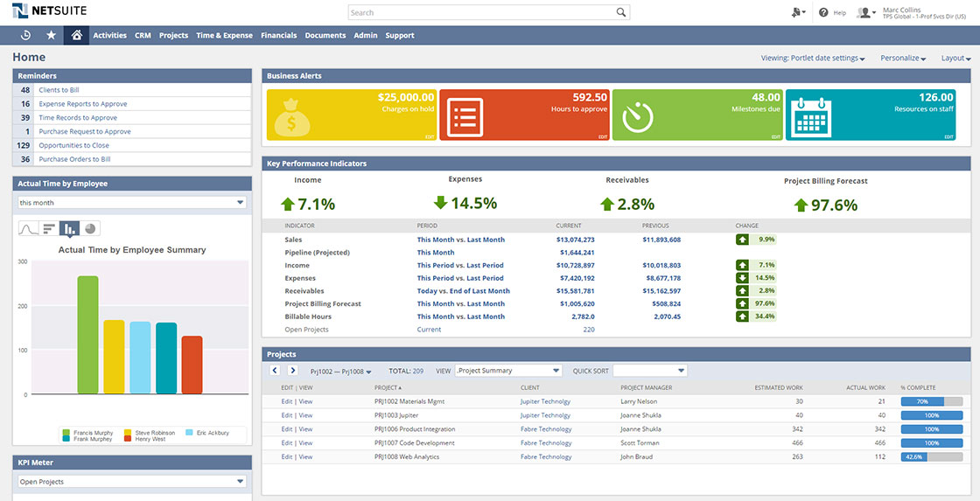Click previous page arrow in Projects
980x501 pixels.
[275, 371]
